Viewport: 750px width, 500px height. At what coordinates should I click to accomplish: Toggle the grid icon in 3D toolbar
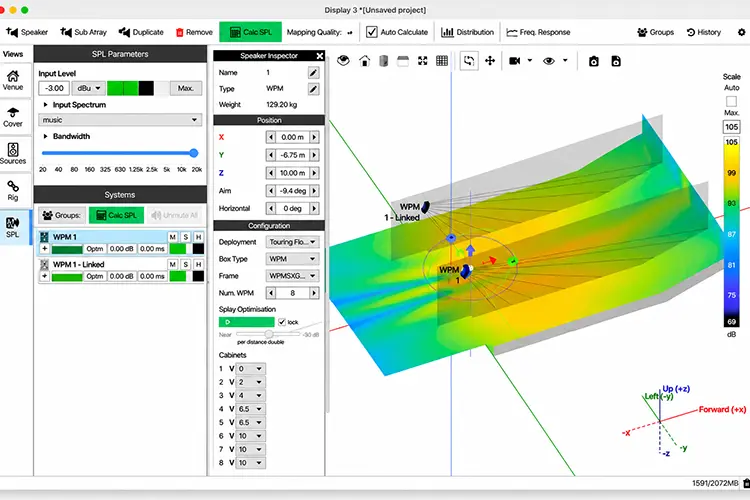tap(442, 61)
